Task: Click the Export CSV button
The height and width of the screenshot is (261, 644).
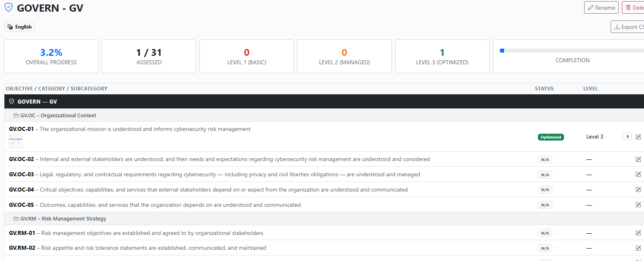Action: (628, 27)
